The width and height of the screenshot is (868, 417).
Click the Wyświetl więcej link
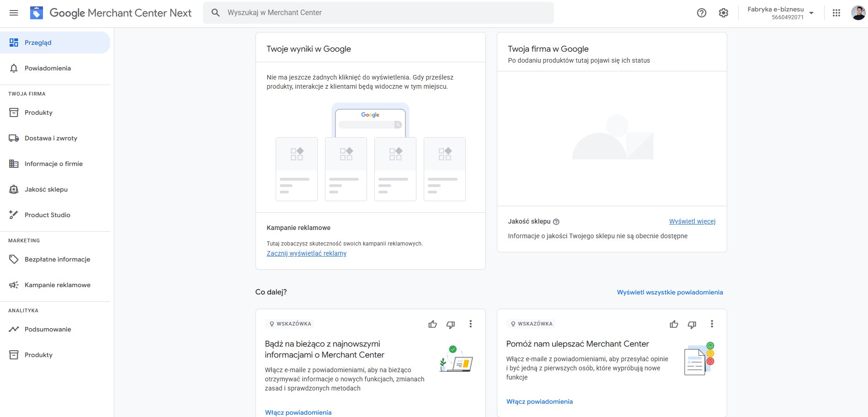click(692, 221)
